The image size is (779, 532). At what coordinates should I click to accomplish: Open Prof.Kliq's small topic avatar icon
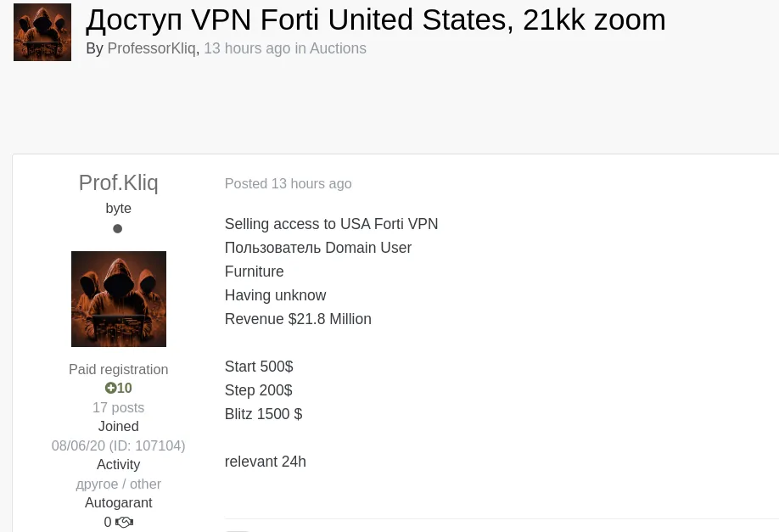(42, 32)
